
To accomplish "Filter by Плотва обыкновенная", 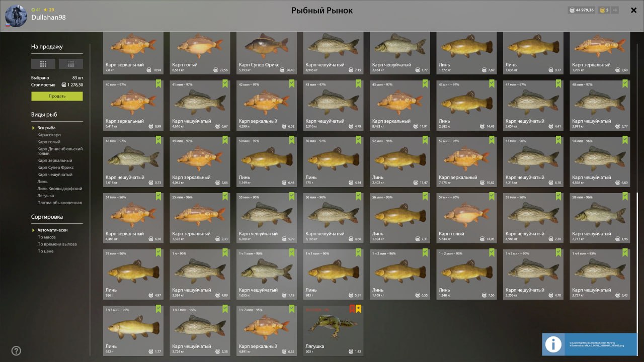I will pyautogui.click(x=59, y=203).
